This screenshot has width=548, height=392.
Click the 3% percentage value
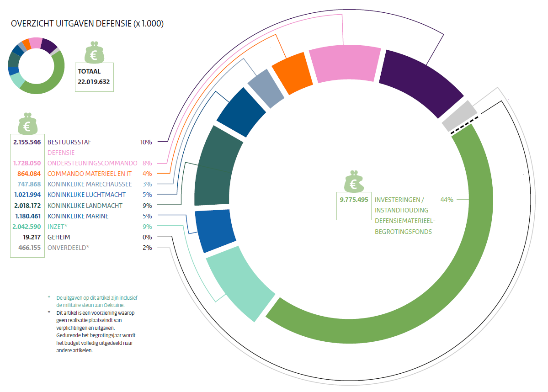147,184
